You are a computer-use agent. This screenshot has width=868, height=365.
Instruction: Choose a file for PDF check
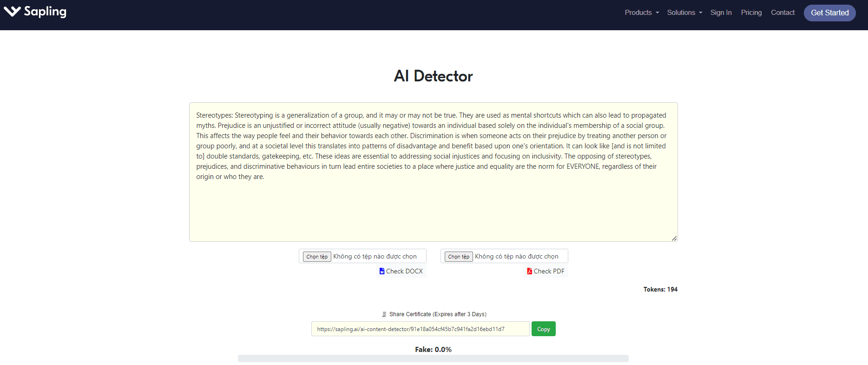[459, 257]
